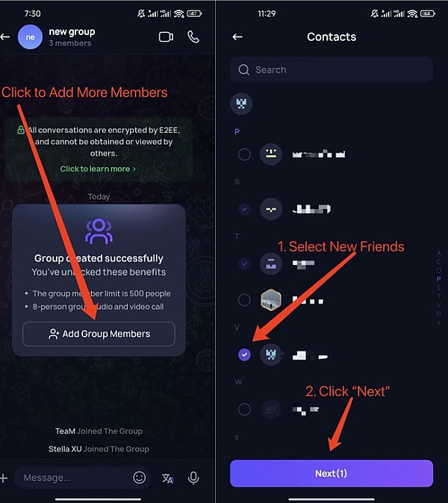
Task: Start a video call in new group
Action: pos(166,37)
